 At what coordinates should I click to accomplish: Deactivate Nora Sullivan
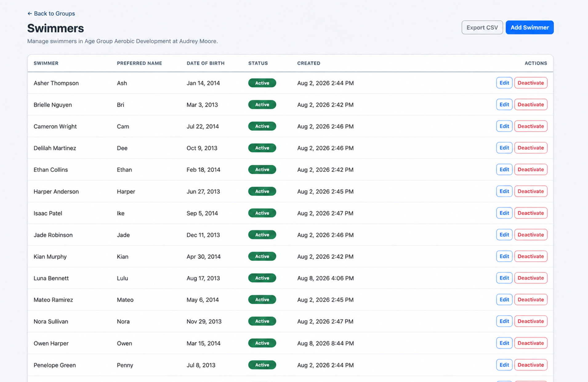(x=531, y=321)
